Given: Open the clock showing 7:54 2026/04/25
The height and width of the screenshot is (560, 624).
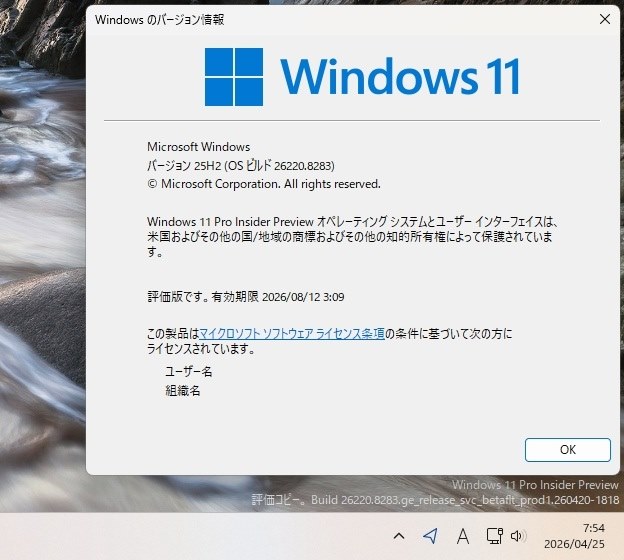Looking at the screenshot, I should [574, 536].
